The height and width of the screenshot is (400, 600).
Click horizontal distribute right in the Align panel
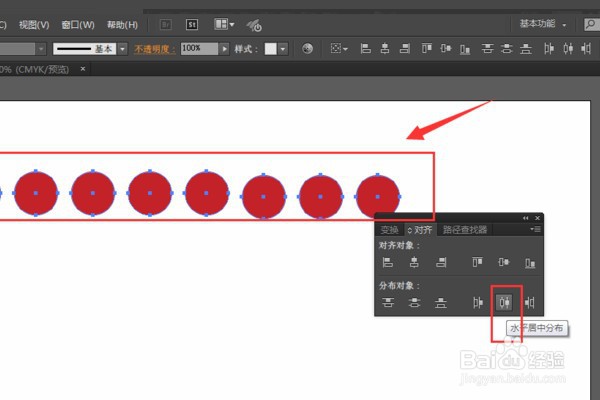[x=530, y=303]
